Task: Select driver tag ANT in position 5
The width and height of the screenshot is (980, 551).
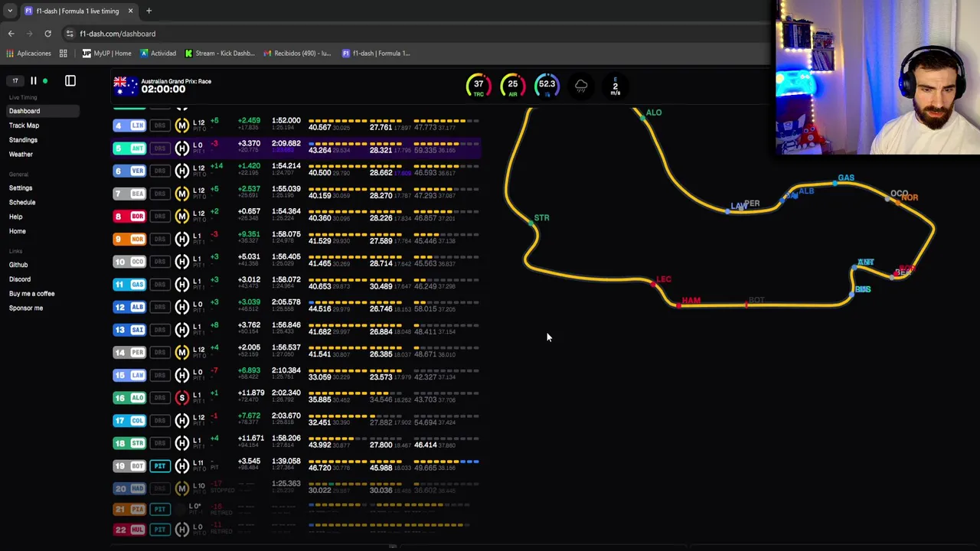Action: coord(129,148)
